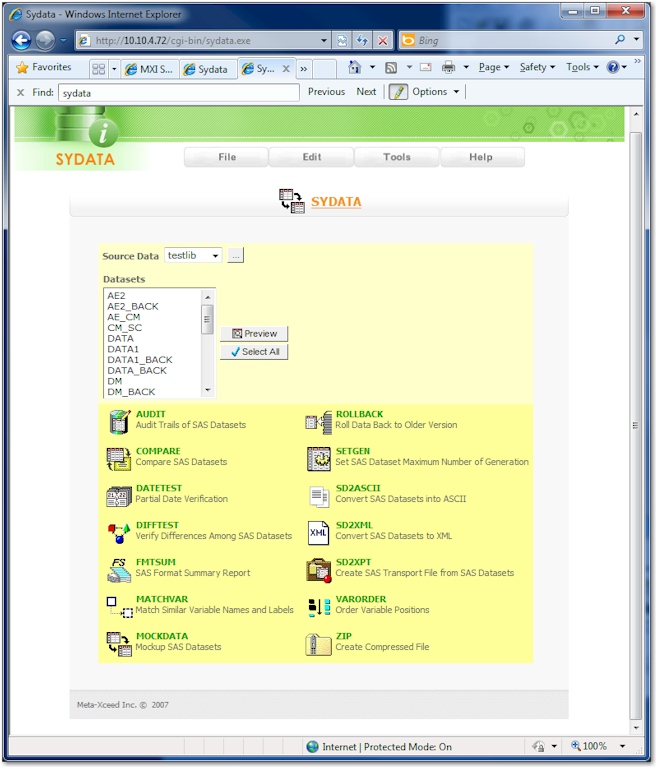
Task: Open the SYDATA title link
Action: (336, 202)
